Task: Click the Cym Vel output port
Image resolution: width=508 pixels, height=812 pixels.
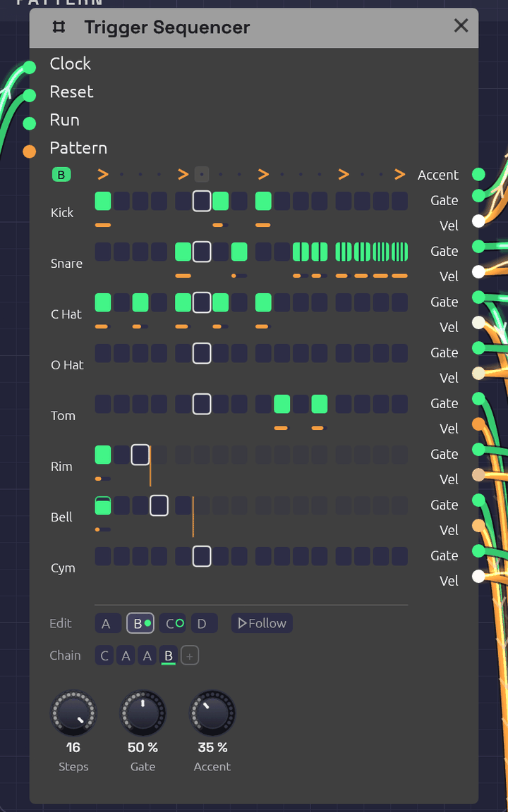Action: 478,577
